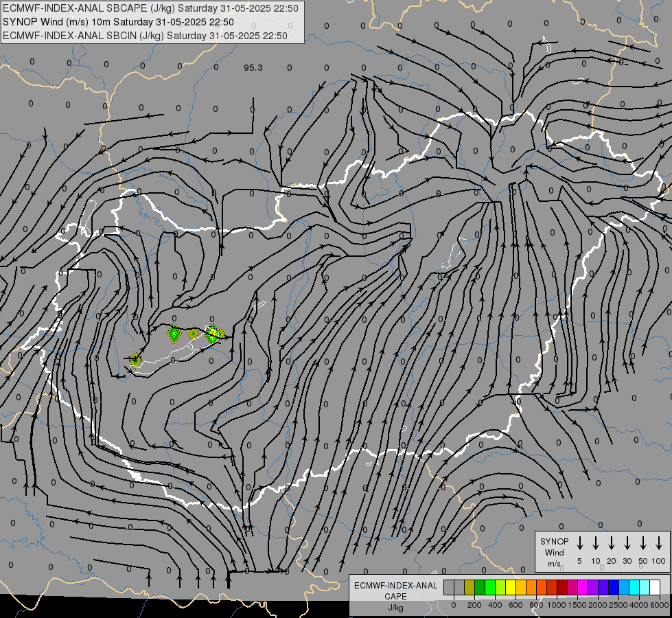672x618 pixels.
Task: Select the SYNOP Wind 10m title line
Action: coord(118,22)
